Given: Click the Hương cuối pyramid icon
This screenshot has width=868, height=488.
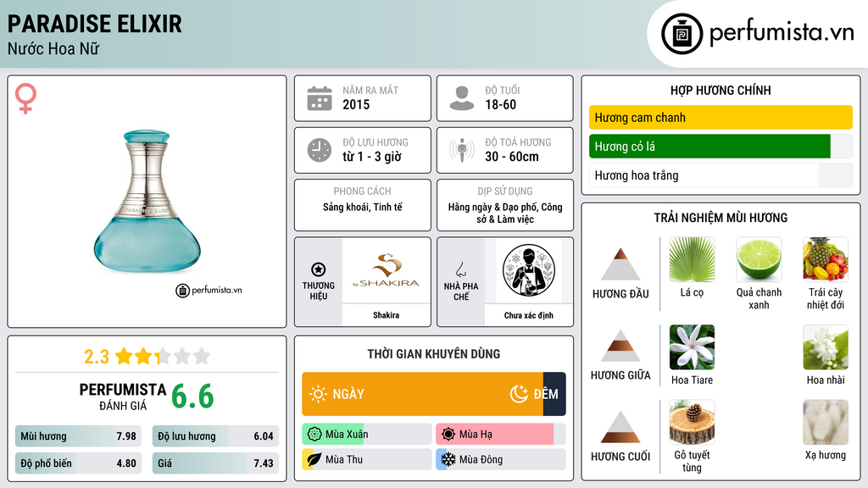Looking at the screenshot, I should click(620, 427).
